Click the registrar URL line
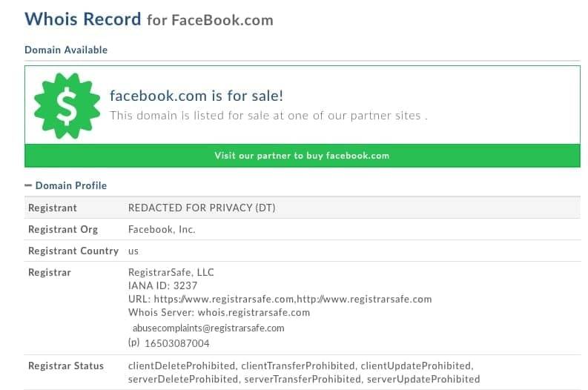 (x=280, y=299)
